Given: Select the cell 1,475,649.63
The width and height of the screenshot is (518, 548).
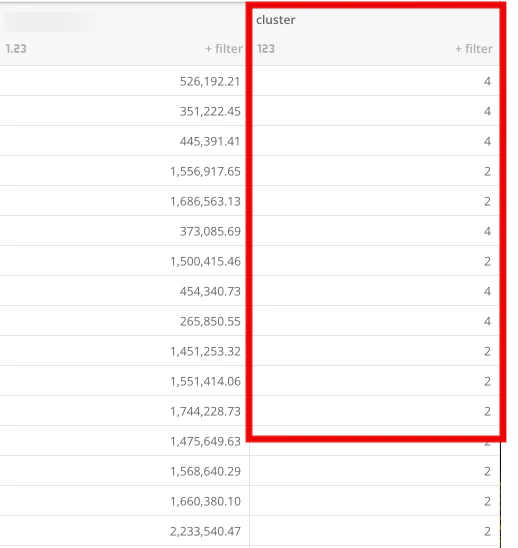Looking at the screenshot, I should (206, 441).
